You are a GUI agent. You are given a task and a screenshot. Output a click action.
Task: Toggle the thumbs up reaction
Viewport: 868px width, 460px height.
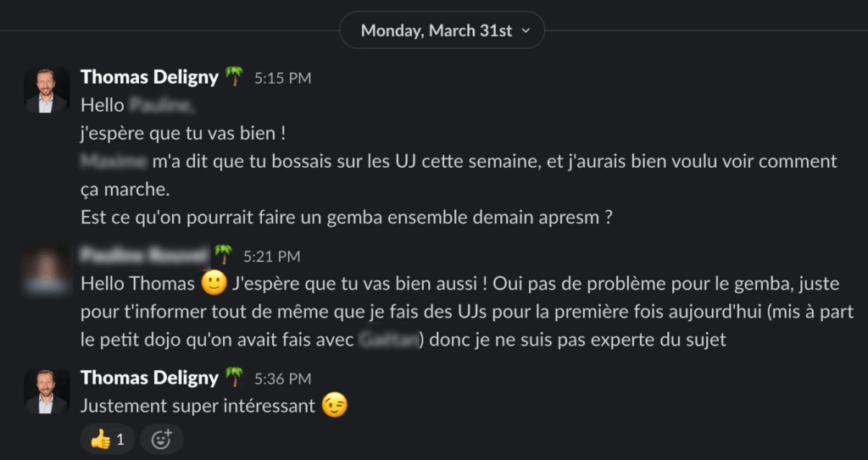(x=108, y=439)
